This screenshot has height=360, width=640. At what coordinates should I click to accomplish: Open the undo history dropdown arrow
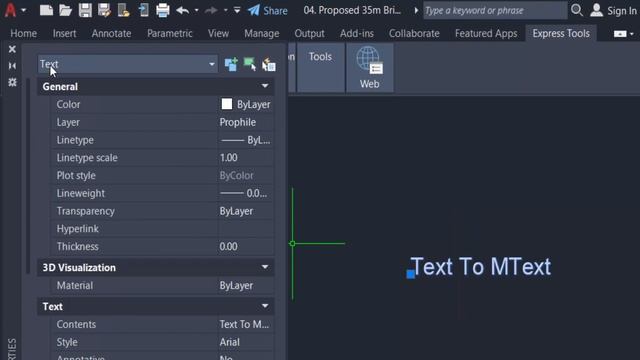coord(196,10)
